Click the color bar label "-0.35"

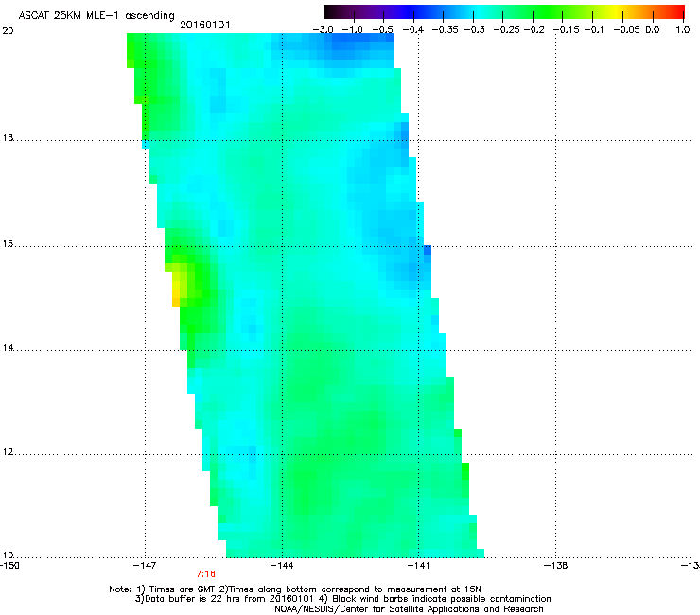445,30
